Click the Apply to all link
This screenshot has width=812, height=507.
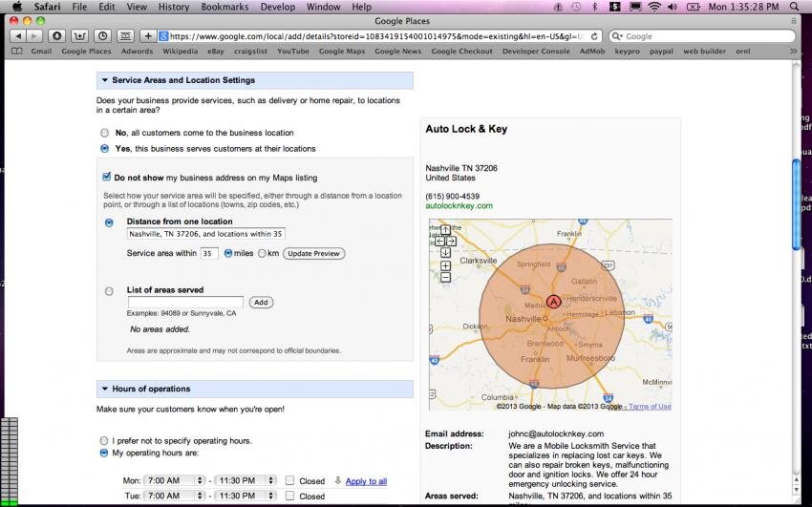(x=366, y=481)
